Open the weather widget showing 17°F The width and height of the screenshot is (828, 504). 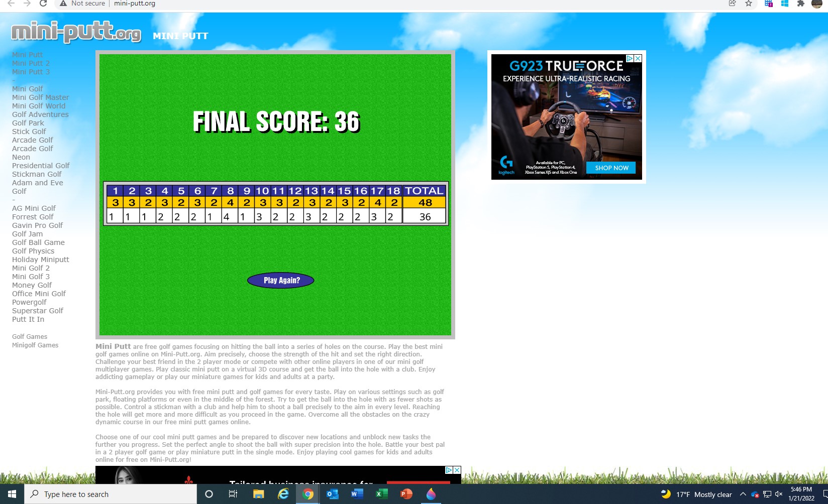(696, 494)
